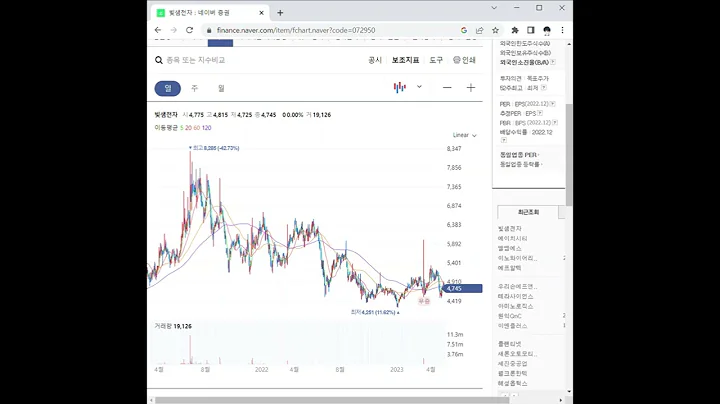Zoom in the chart with plus icon
Viewport: 720px width, 404px height.
coord(471,88)
